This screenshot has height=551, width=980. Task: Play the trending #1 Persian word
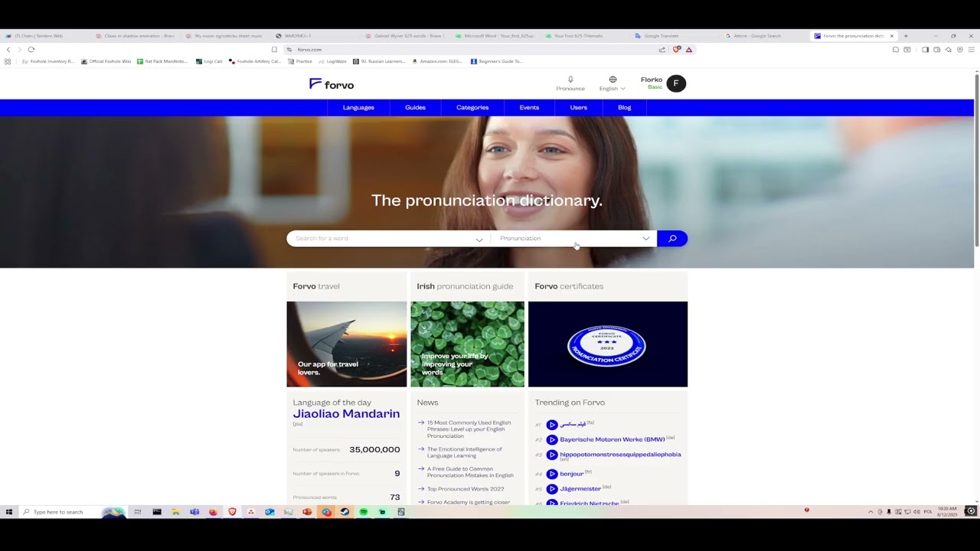point(551,425)
